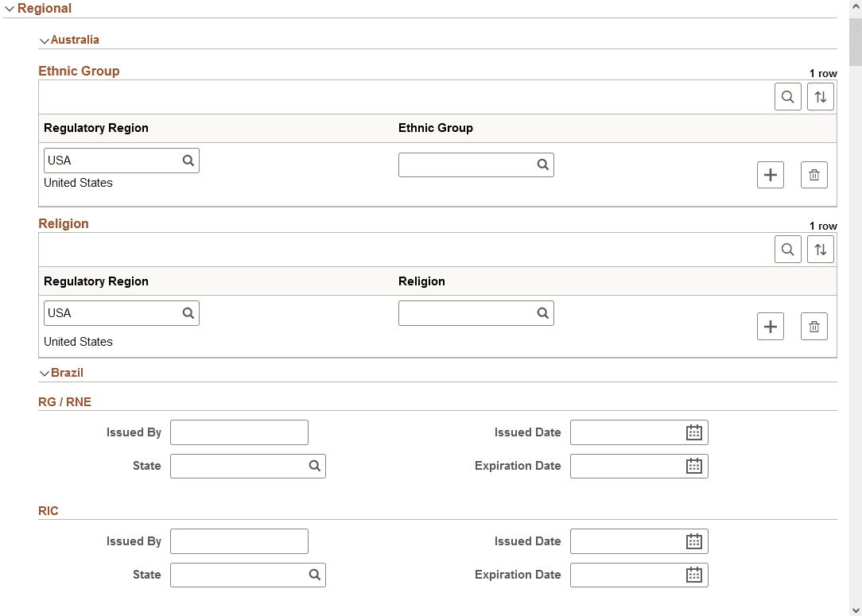Click the Issued By field under RG/RNE

pos(239,432)
